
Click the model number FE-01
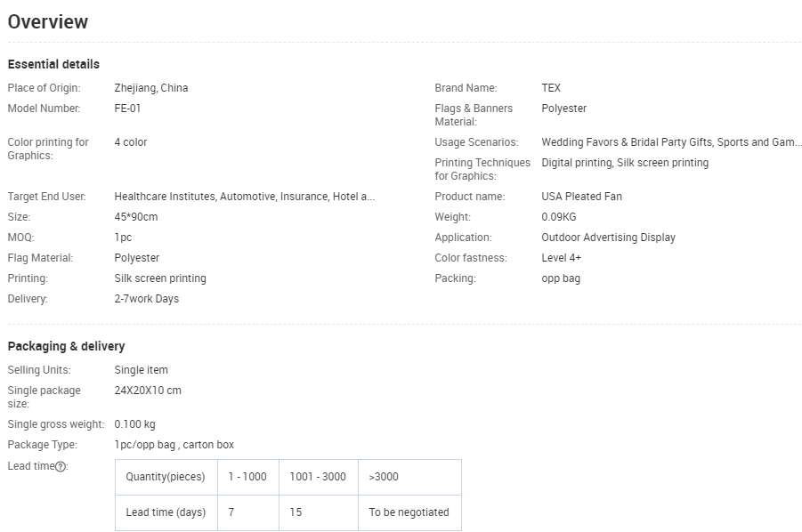coord(127,109)
